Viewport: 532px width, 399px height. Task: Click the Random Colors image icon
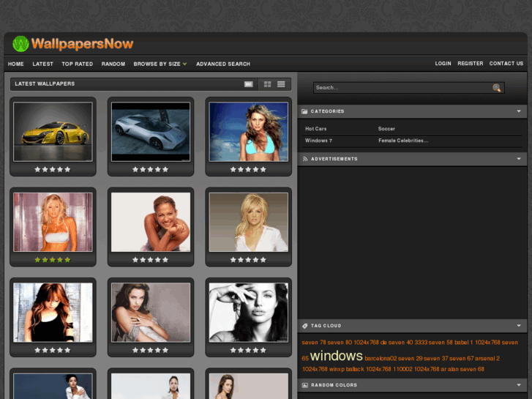[305, 385]
